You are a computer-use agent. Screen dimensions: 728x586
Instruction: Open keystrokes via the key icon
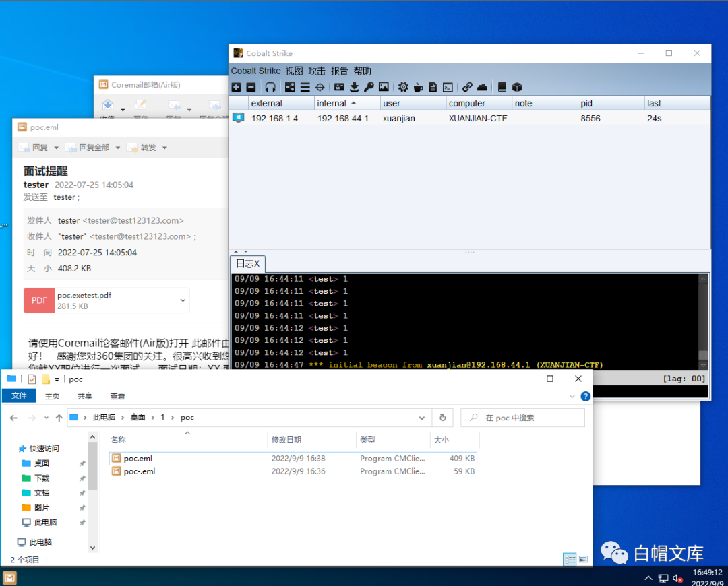point(369,87)
